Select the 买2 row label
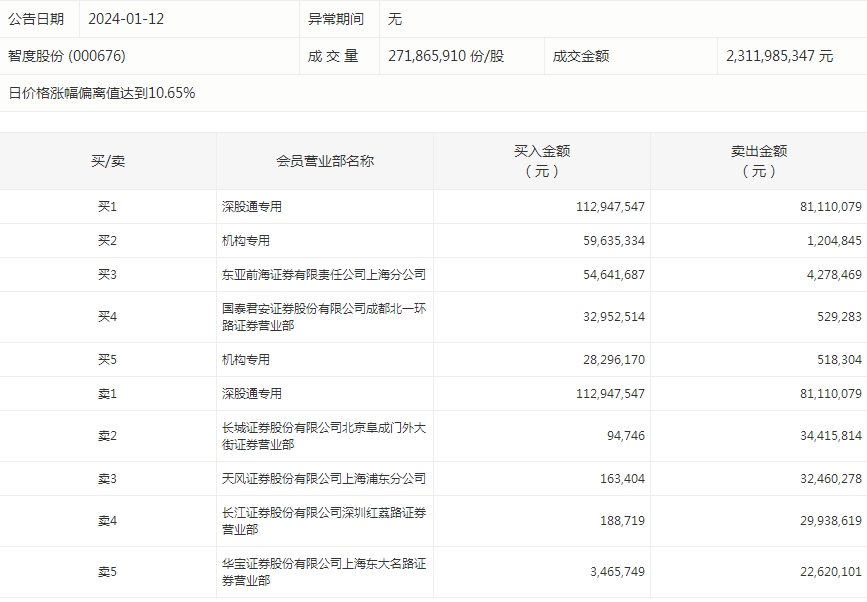867x602 pixels. click(107, 240)
